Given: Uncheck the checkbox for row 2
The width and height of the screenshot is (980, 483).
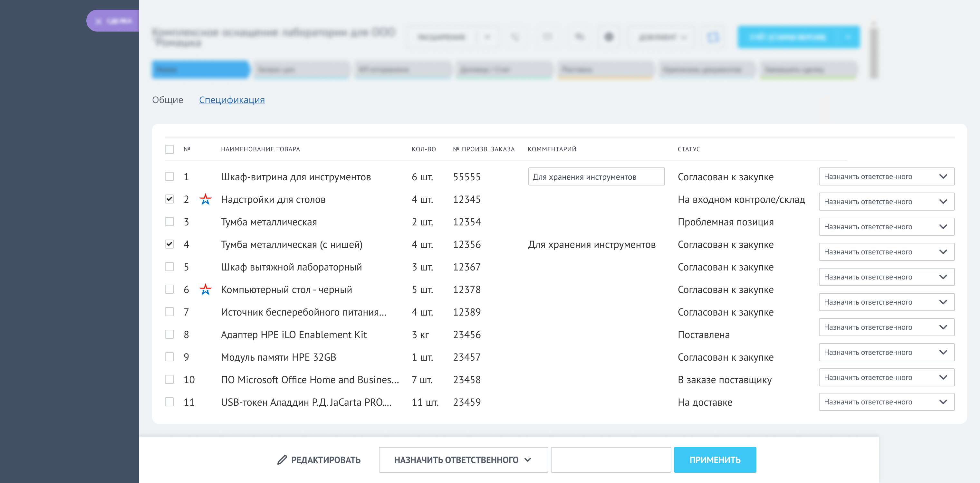Looking at the screenshot, I should [x=169, y=199].
